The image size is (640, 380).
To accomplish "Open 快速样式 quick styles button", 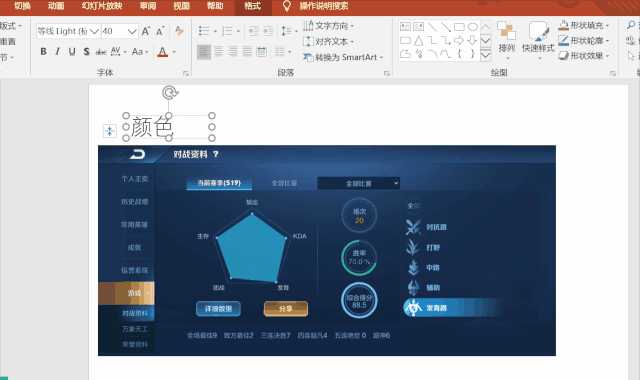I will (x=538, y=40).
